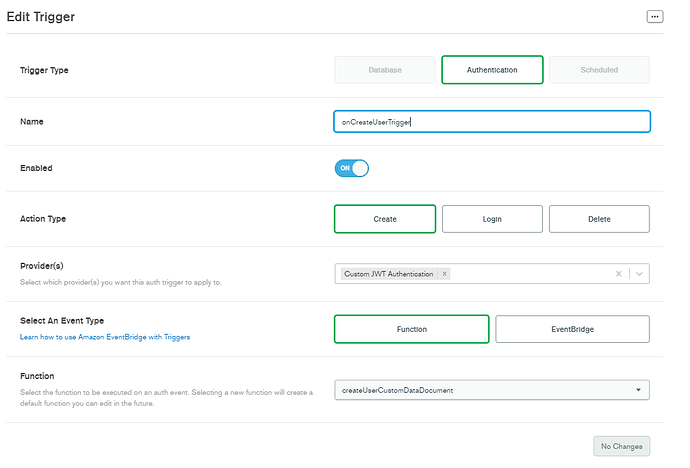
Task: Click the Custom JWT Authentication chip label
Action: click(x=390, y=274)
